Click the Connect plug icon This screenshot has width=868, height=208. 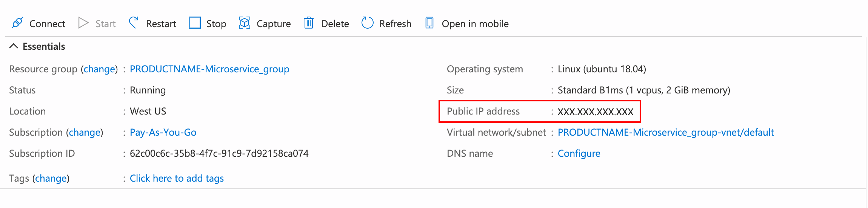[17, 23]
